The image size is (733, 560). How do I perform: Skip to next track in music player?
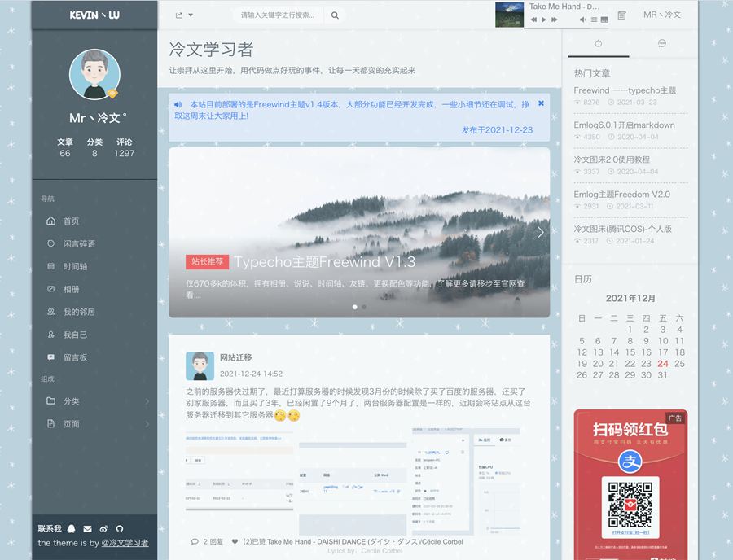tap(555, 20)
